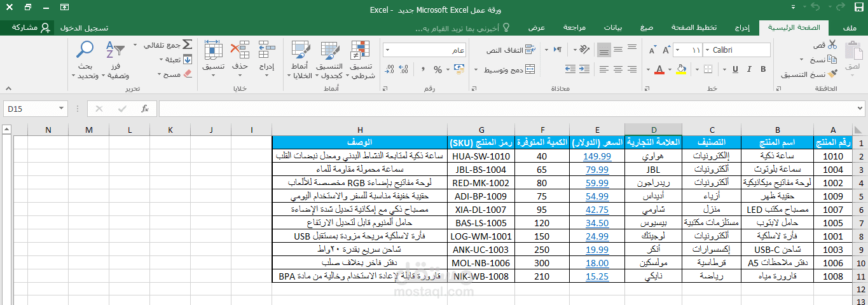This screenshot has width=868, height=305.
Task: Click the Copy (نسخ) icon
Action: pos(832,59)
